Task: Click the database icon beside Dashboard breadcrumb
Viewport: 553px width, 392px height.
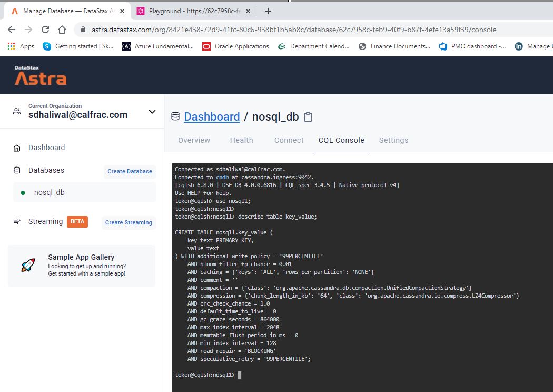Action: (175, 116)
